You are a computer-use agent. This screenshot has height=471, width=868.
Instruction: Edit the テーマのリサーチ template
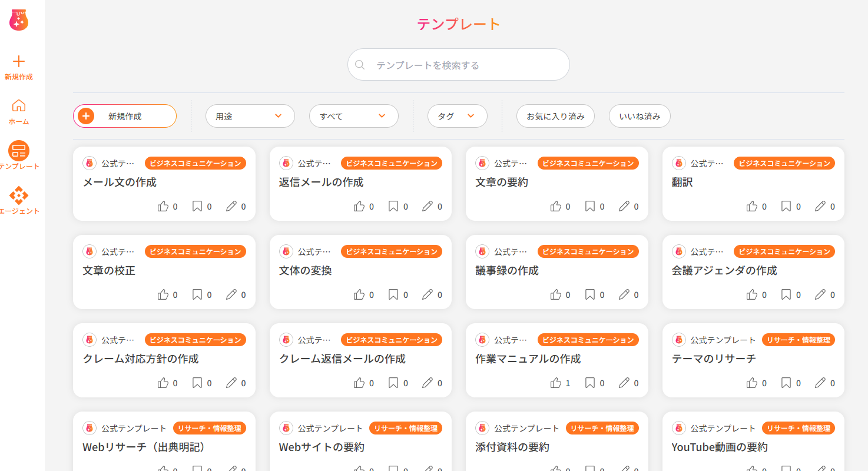(820, 383)
